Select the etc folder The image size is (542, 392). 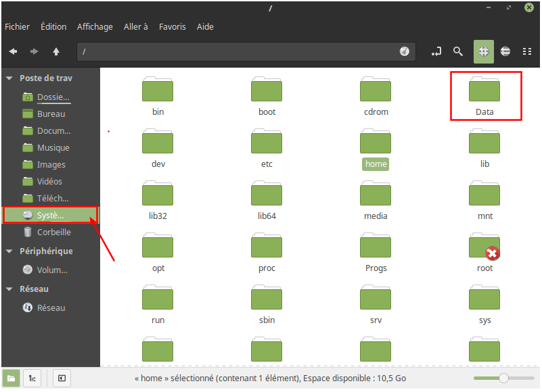pyautogui.click(x=267, y=149)
